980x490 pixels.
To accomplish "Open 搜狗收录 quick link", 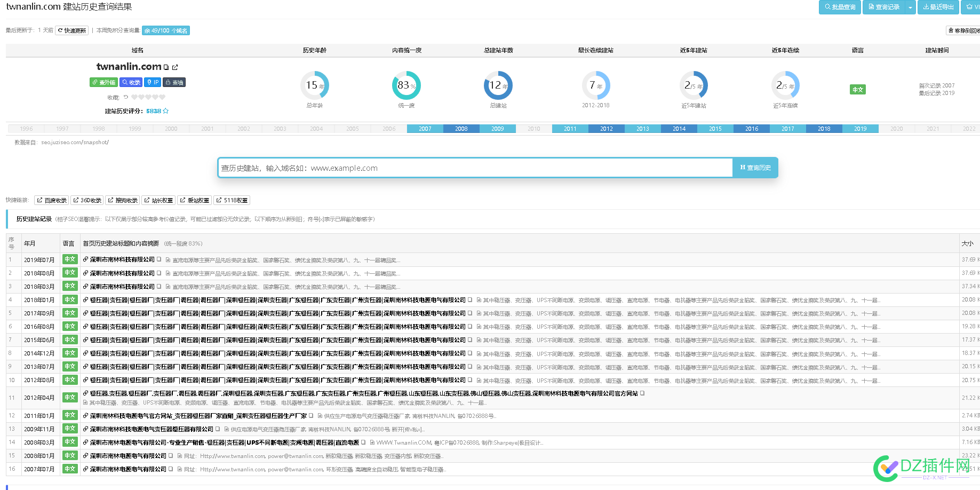I will point(123,200).
